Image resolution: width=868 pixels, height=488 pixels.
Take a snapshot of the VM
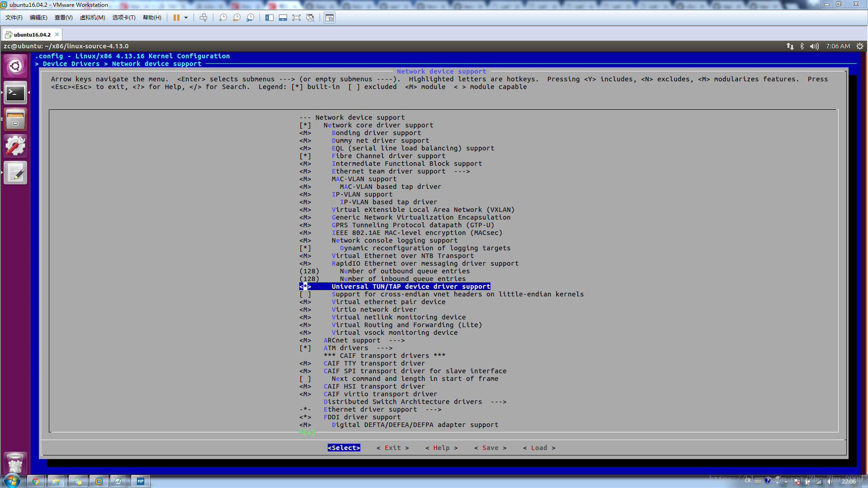click(x=223, y=18)
